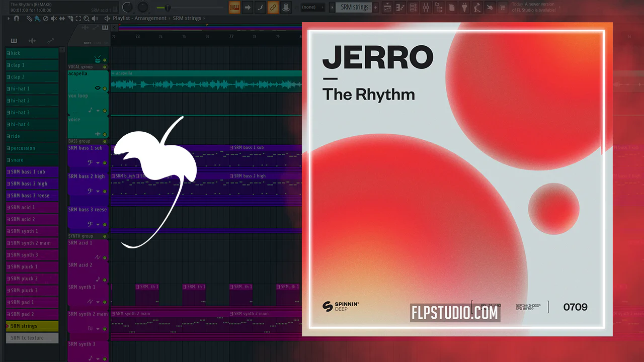The image size is (644, 362).
Task: Click the countdown-before-recording arrow icon
Action: point(248,7)
